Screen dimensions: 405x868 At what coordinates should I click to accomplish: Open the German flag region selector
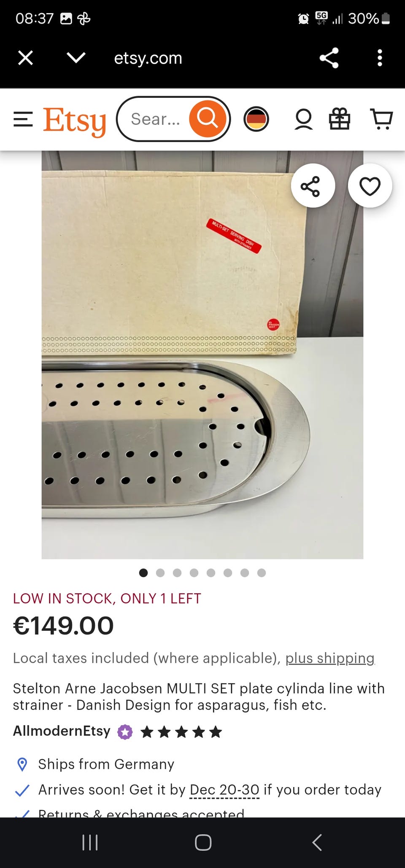point(256,119)
